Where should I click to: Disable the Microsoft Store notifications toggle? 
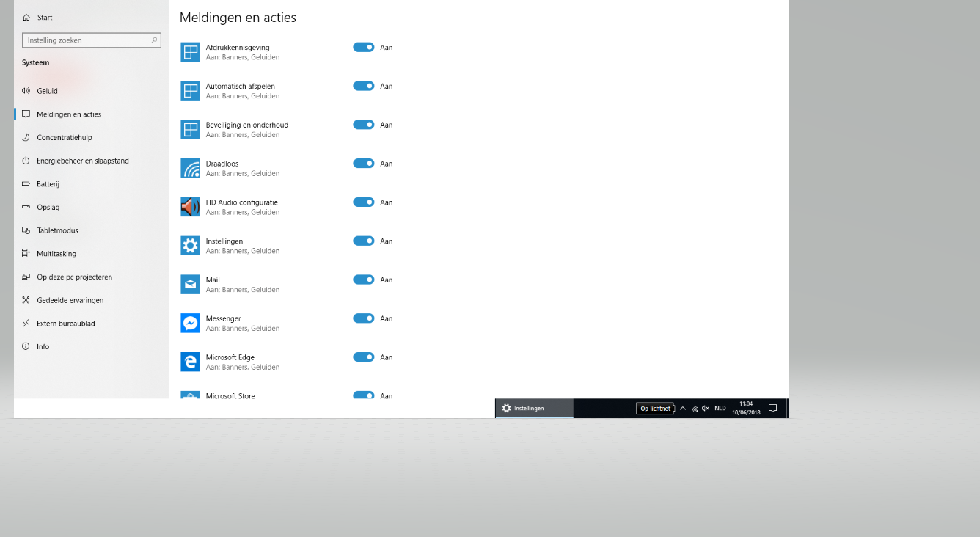pyautogui.click(x=364, y=395)
